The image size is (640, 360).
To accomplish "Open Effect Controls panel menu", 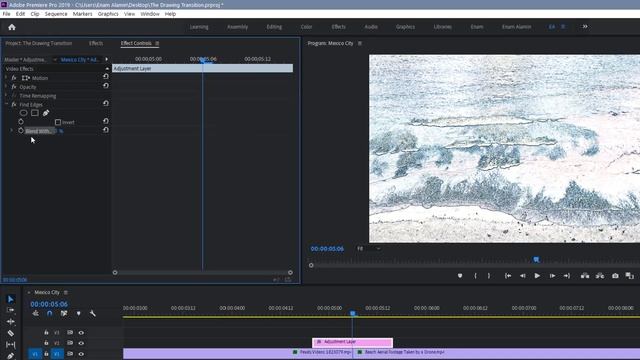I will (x=157, y=43).
